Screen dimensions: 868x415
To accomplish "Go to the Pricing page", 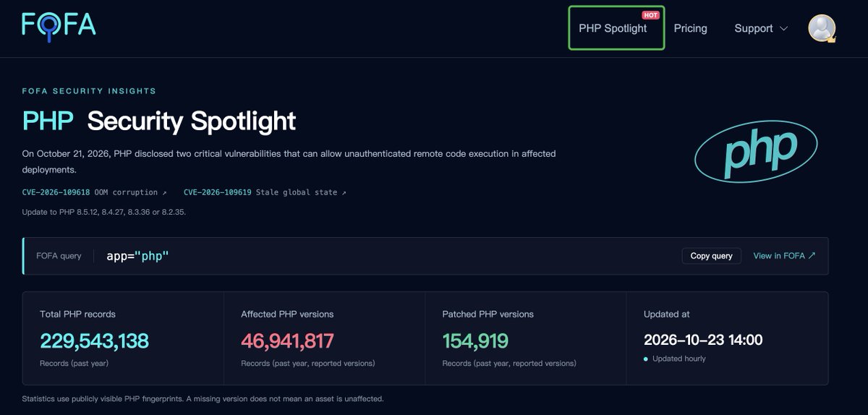I will point(690,28).
